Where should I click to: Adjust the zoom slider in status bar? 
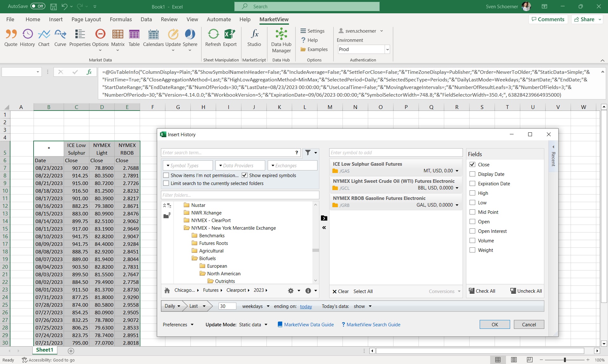[x=565, y=360]
